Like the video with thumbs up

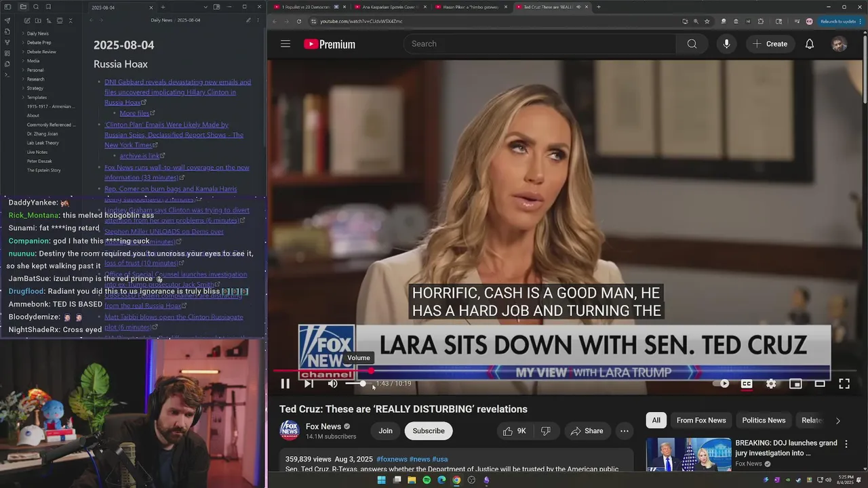(514, 431)
